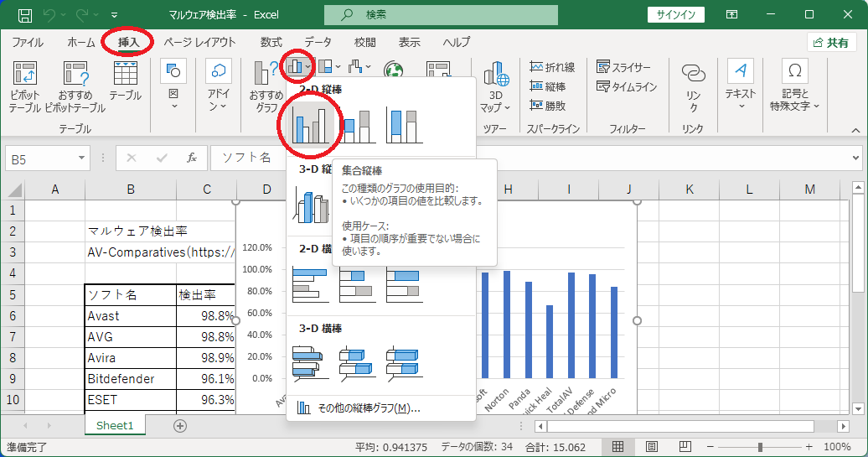Viewport: 868px width, 457px height.
Task: Choose the 2-D 100% Stacked Bar chart
Action: (404, 284)
